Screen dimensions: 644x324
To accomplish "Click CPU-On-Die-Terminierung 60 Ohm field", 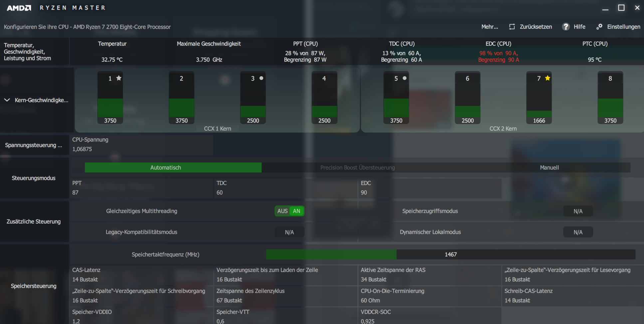I will tap(430, 296).
